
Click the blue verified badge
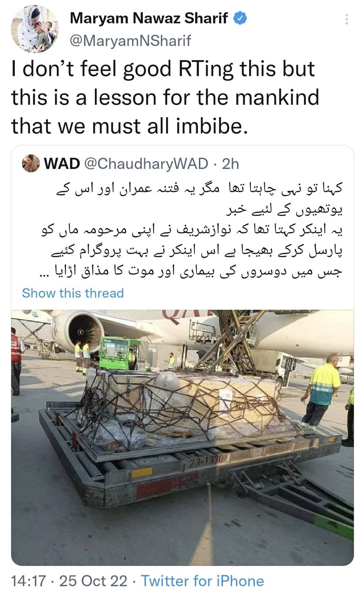240,18
